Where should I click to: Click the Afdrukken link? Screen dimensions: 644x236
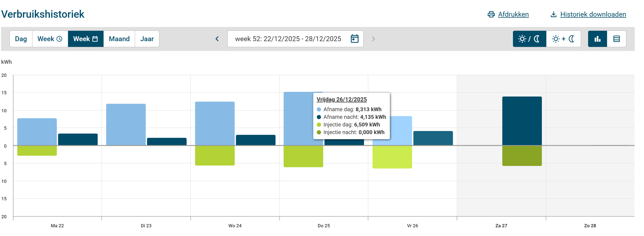pos(513,14)
